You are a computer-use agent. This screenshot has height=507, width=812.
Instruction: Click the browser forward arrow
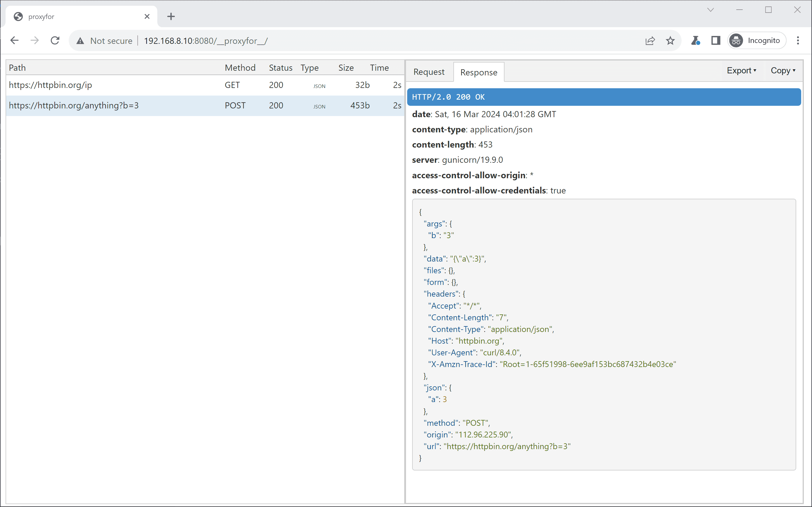click(x=34, y=41)
